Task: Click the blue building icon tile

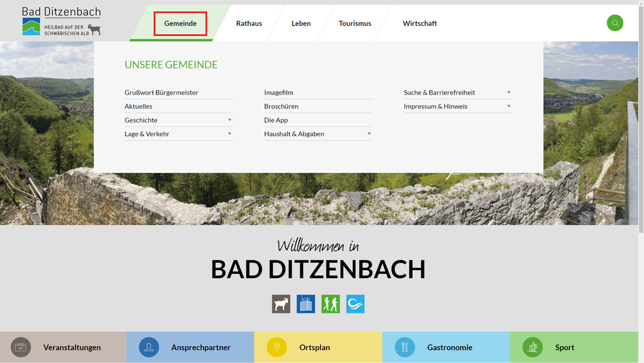Action: pos(305,304)
